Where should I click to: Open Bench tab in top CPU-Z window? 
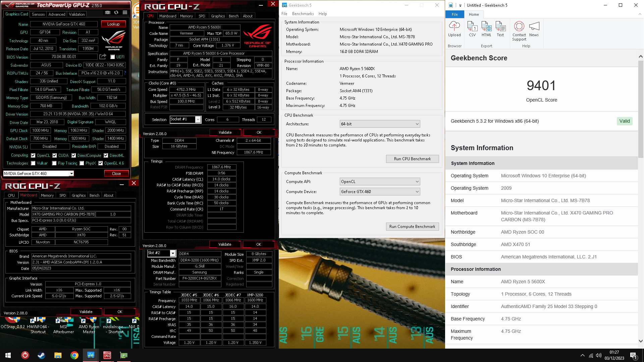point(233,16)
